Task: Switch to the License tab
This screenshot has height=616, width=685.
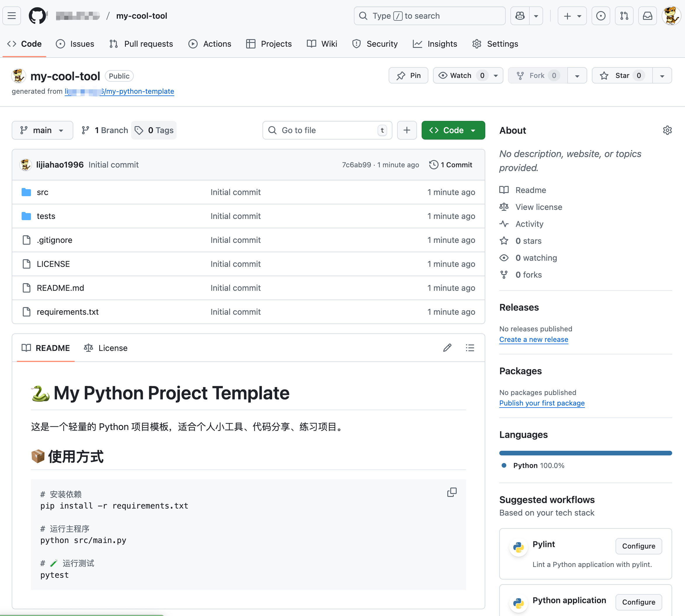Action: click(x=106, y=348)
